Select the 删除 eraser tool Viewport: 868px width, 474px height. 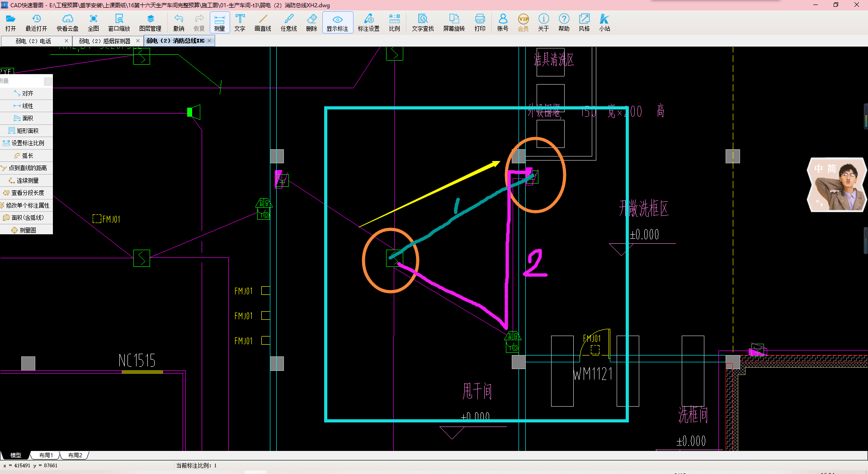coord(311,23)
